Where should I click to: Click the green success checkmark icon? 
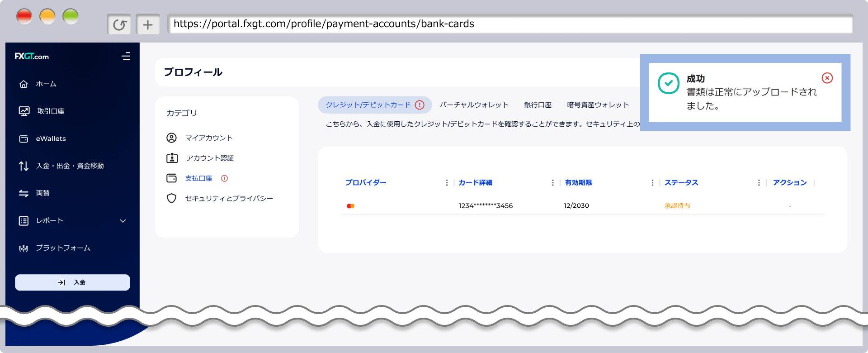point(669,83)
